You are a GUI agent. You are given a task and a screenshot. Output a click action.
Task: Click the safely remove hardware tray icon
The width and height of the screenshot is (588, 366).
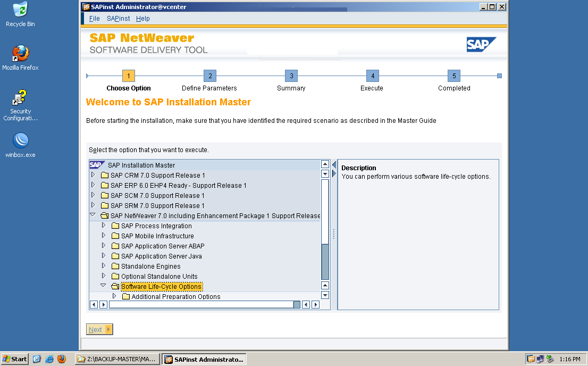point(550,359)
